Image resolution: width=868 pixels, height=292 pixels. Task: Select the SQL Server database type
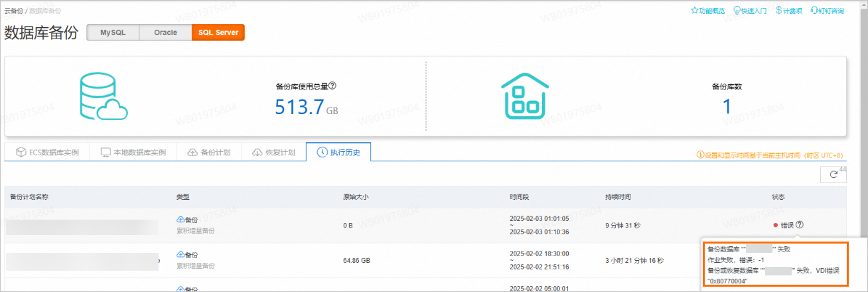[218, 33]
